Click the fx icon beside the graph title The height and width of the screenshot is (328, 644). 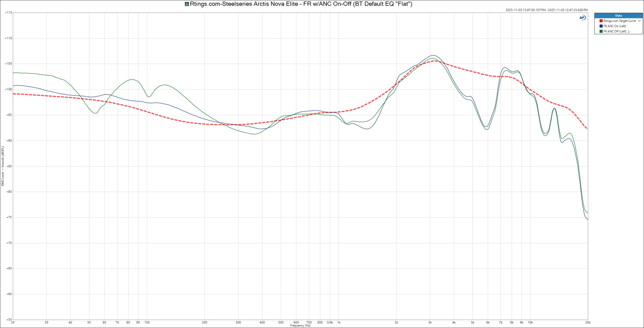[x=187, y=4]
